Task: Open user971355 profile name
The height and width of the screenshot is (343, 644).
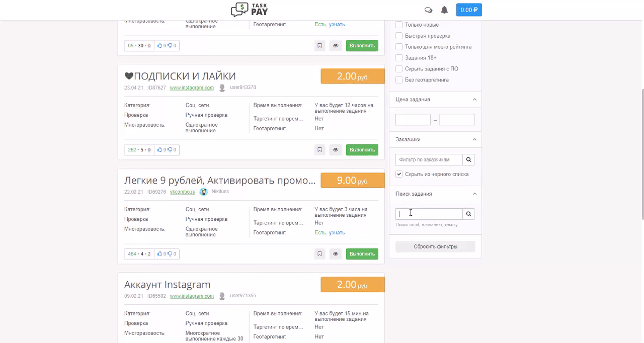Action: pos(243,296)
